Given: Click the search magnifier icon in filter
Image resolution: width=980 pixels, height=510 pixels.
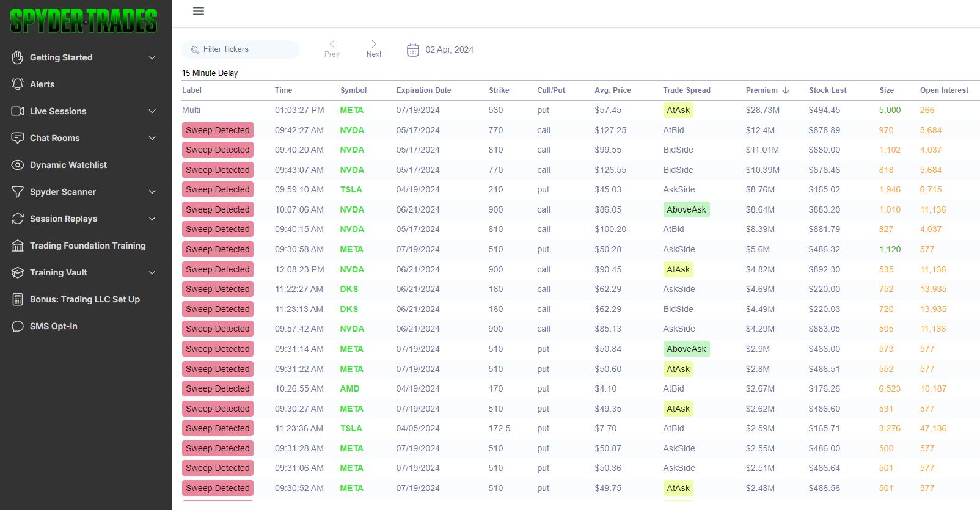Looking at the screenshot, I should tap(195, 49).
